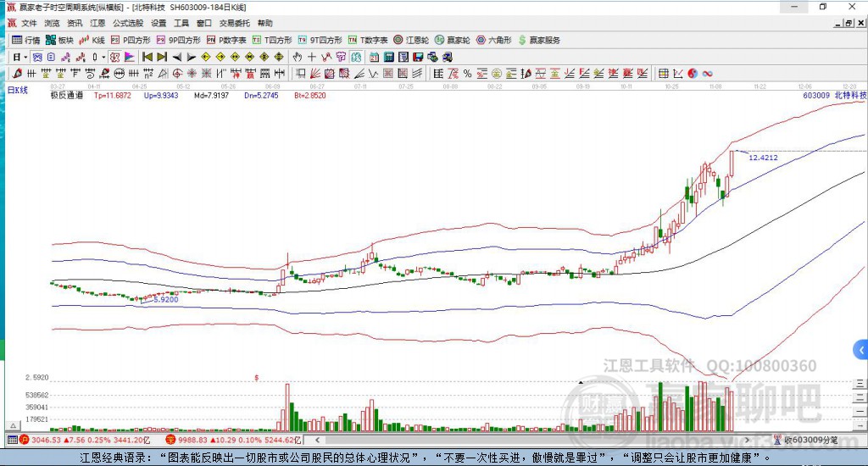Click the 日K线 label
Viewport: 868px width, 466px height.
18,90
